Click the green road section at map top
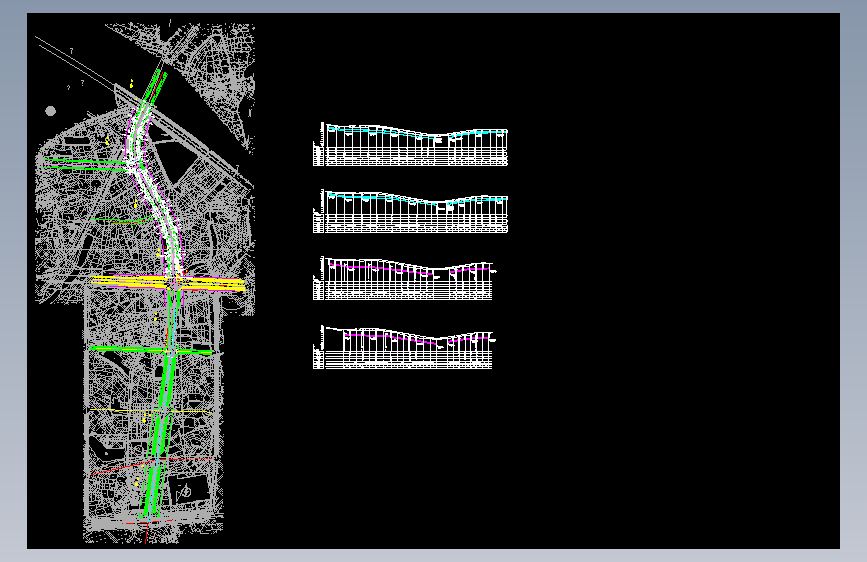867x562 pixels. pos(153,87)
